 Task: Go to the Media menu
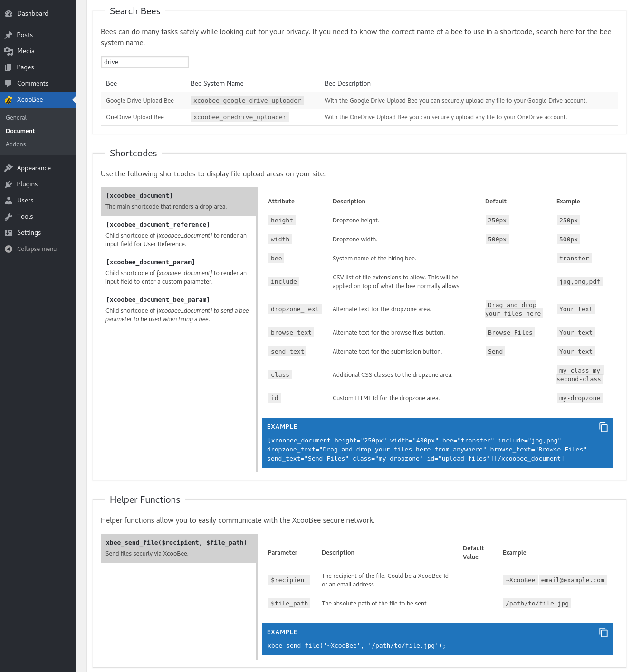(x=38, y=51)
